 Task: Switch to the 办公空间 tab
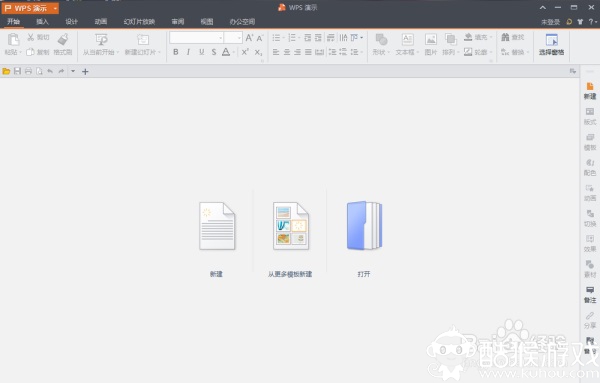(242, 22)
